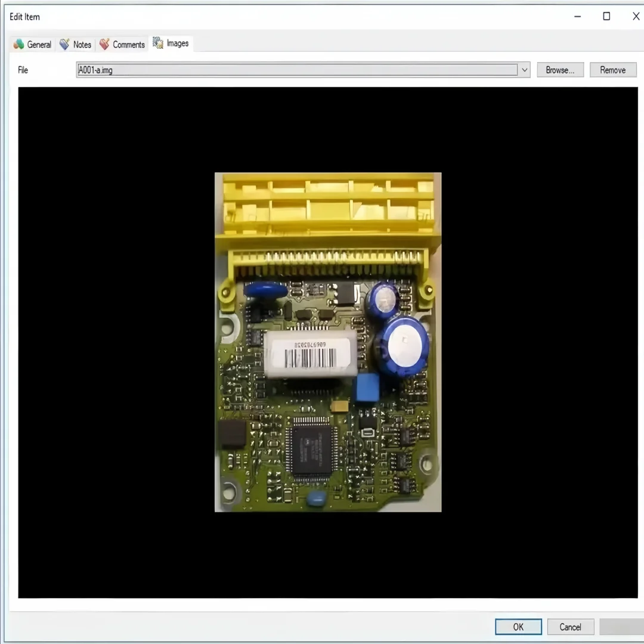Click the red tag icon beside Comments
The height and width of the screenshot is (644, 644).
point(104,44)
